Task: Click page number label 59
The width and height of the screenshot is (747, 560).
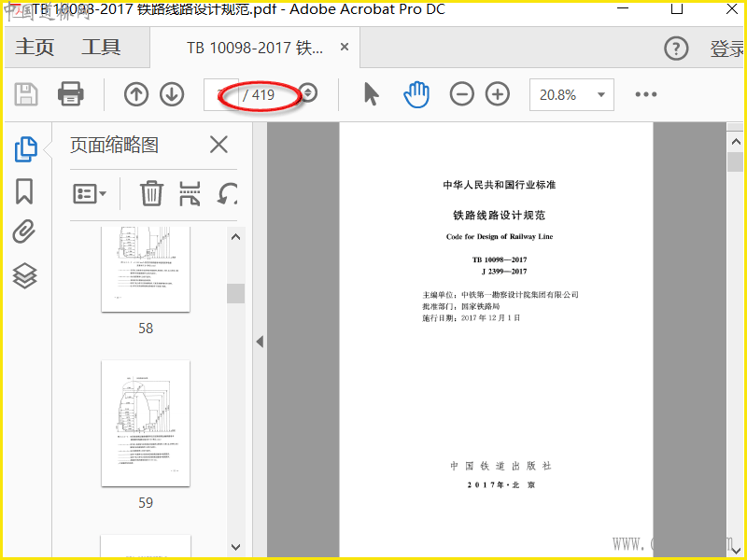Action: 146,503
